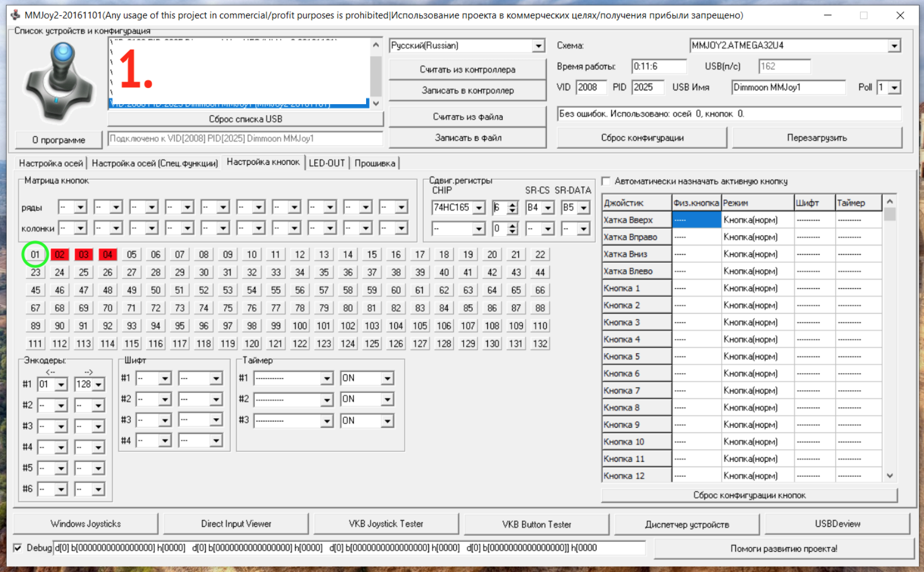Open VKB Joystick Tester

pos(386,524)
